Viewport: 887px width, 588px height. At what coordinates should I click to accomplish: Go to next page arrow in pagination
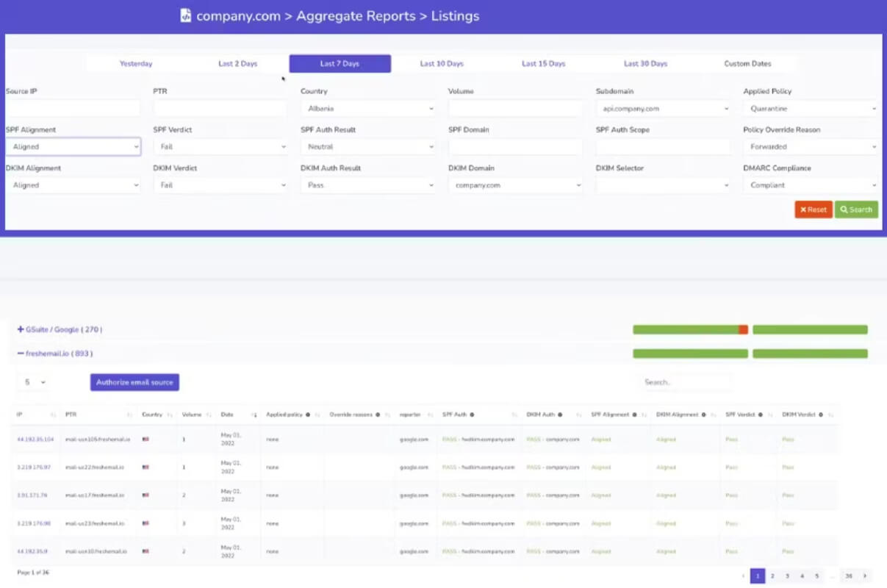point(865,576)
